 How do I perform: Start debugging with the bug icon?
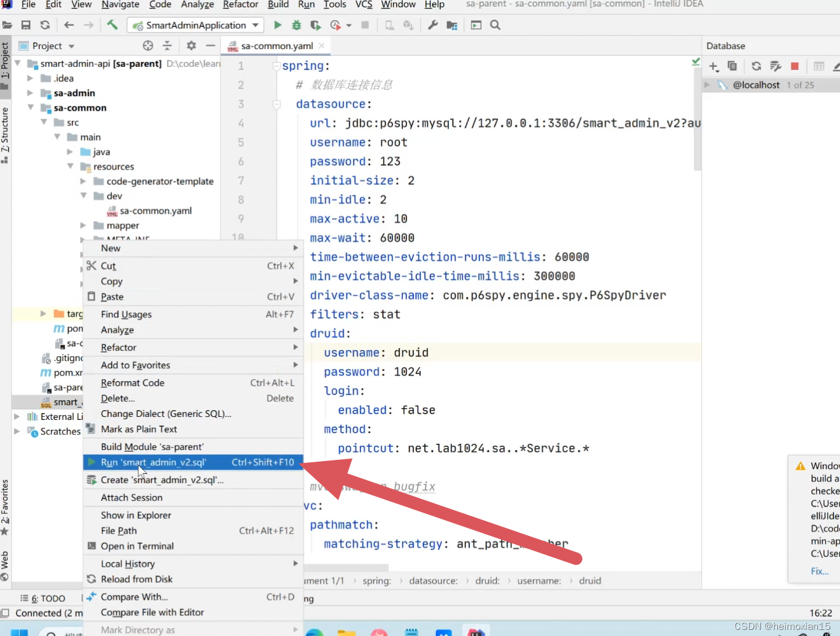point(297,25)
